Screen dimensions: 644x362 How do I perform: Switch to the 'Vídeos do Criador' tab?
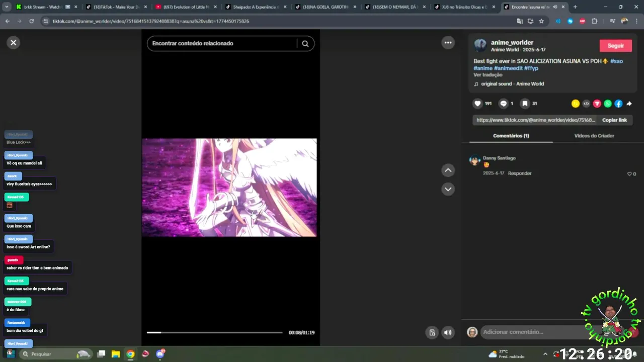(594, 136)
